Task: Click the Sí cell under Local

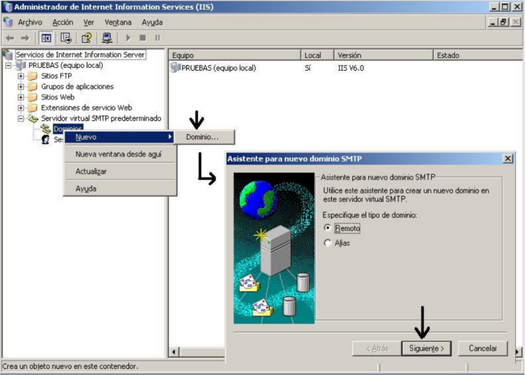Action: pyautogui.click(x=308, y=68)
